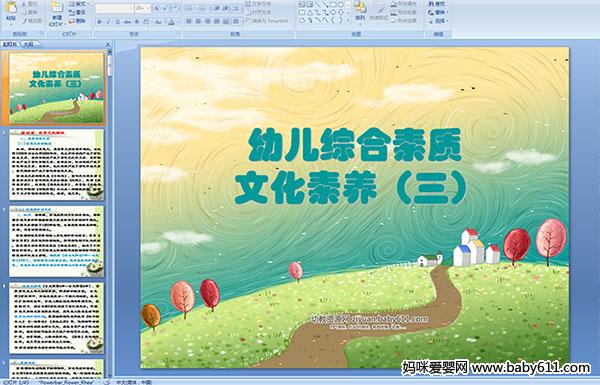Click the font color A icon

click(x=172, y=22)
